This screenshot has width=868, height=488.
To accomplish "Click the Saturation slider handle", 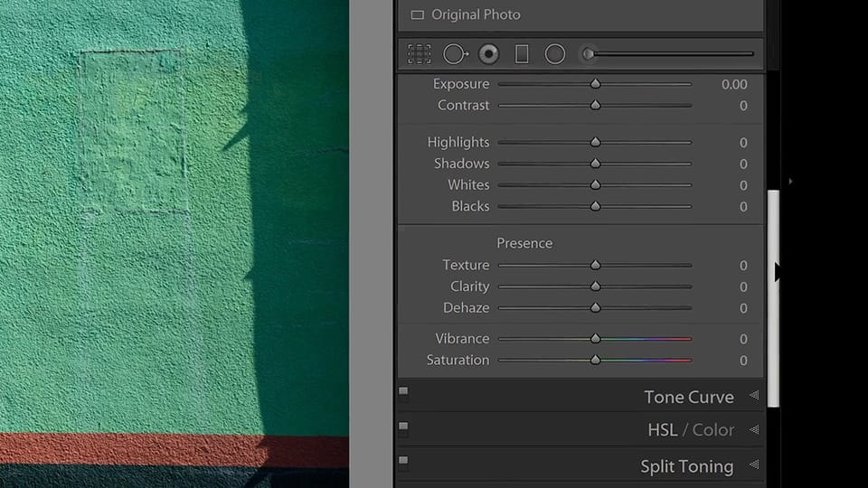I will click(x=595, y=361).
